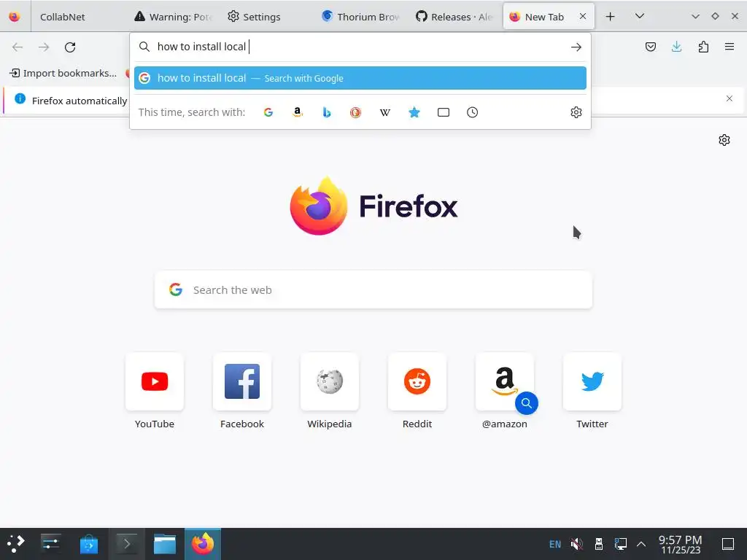Submit the search with the go arrow
The image size is (747, 560).
[x=576, y=47]
